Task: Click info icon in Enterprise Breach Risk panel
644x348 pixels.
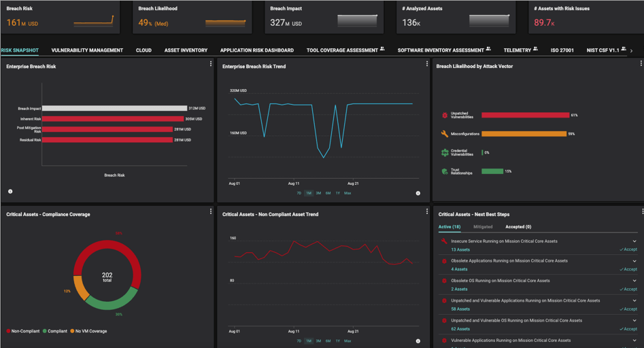Action: tap(10, 191)
